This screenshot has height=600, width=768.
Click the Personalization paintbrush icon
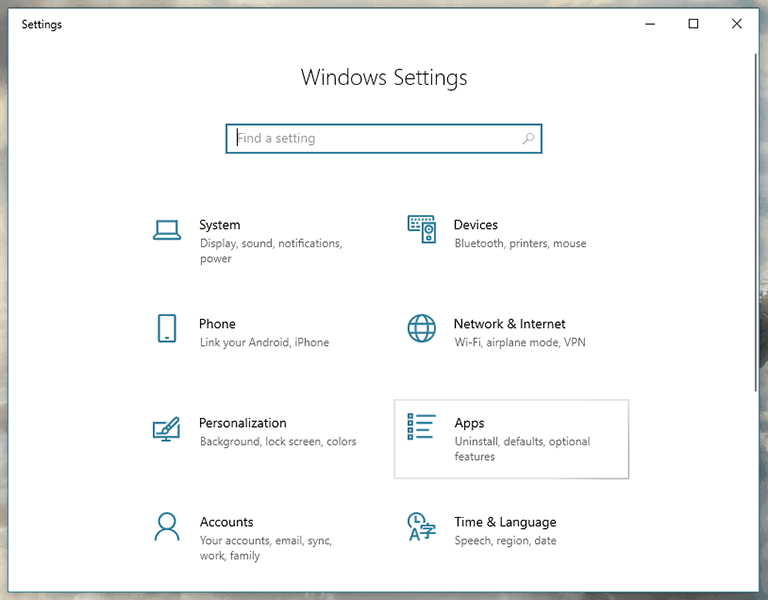tap(167, 429)
